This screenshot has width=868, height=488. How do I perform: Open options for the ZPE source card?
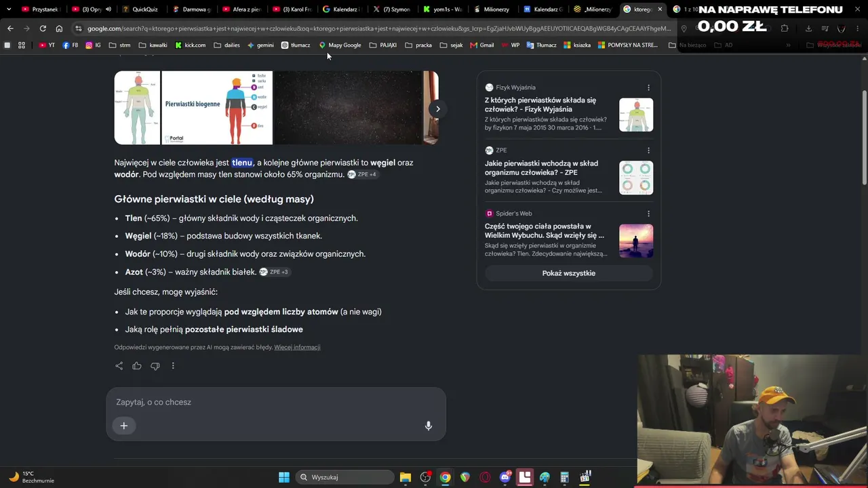[x=648, y=150]
